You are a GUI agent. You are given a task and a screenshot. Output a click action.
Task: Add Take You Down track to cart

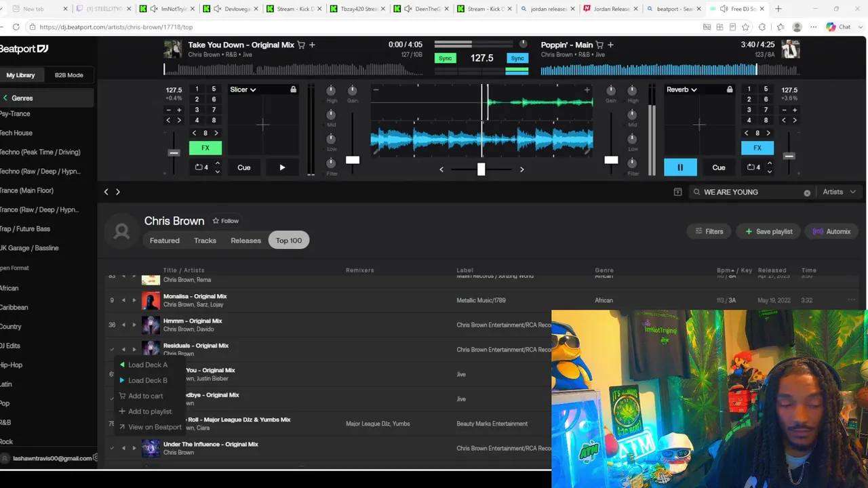(301, 45)
